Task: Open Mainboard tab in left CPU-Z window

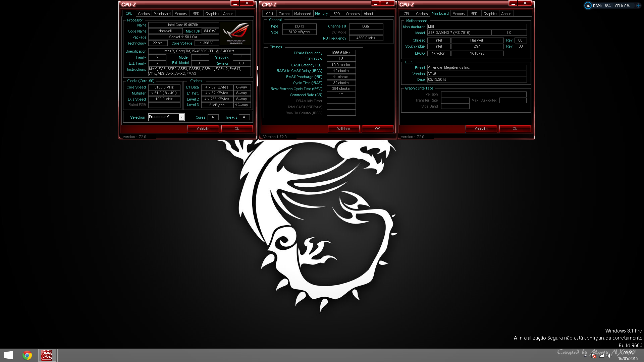Action: pos(162,14)
